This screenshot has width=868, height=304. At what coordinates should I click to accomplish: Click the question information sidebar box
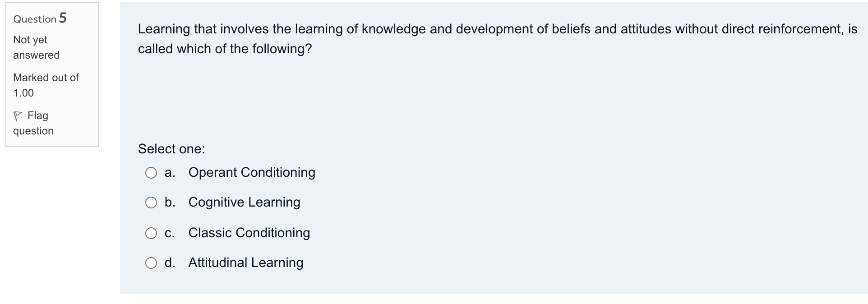tap(51, 74)
